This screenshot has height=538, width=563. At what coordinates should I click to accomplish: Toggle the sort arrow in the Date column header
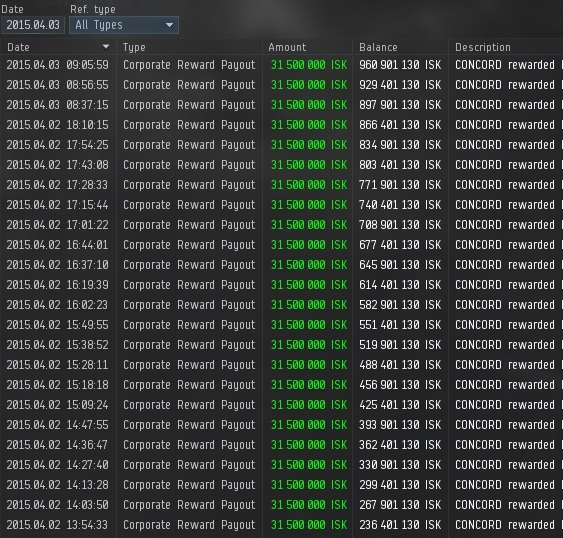pos(106,47)
